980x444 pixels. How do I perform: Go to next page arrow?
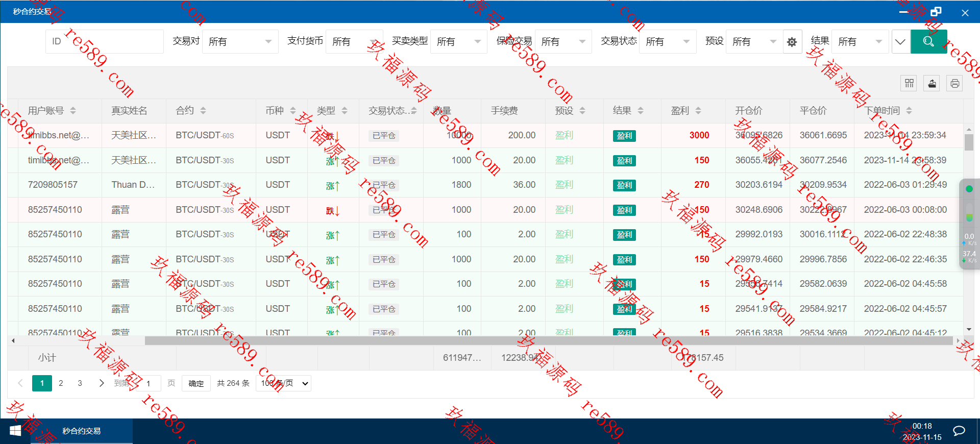pos(101,383)
